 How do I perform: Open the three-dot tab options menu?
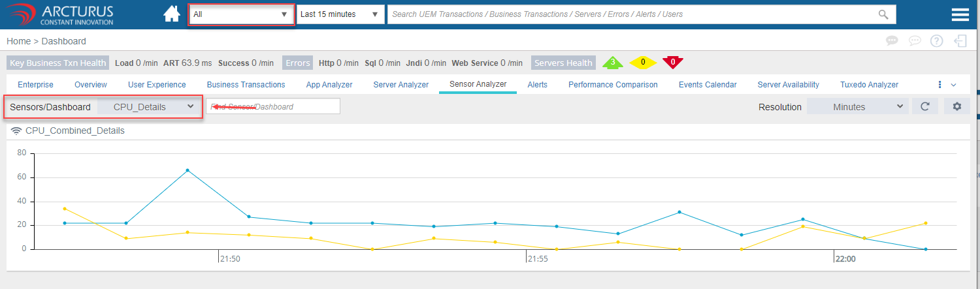[939, 85]
